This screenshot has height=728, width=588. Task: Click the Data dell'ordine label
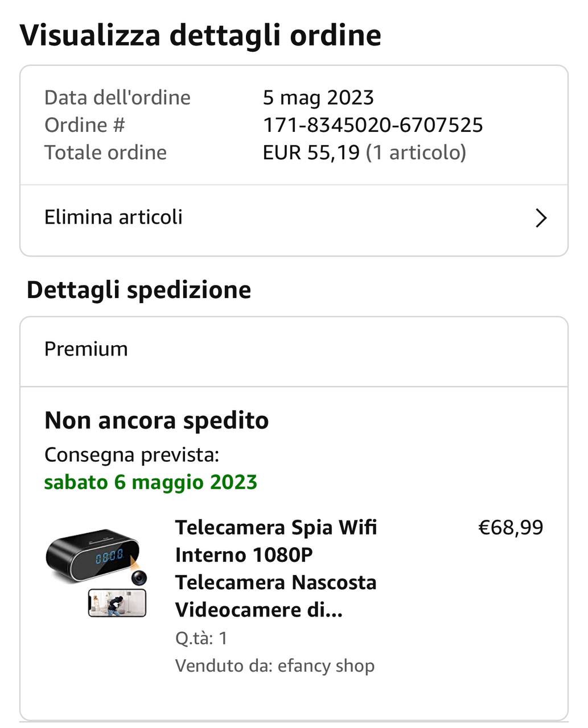(x=117, y=98)
